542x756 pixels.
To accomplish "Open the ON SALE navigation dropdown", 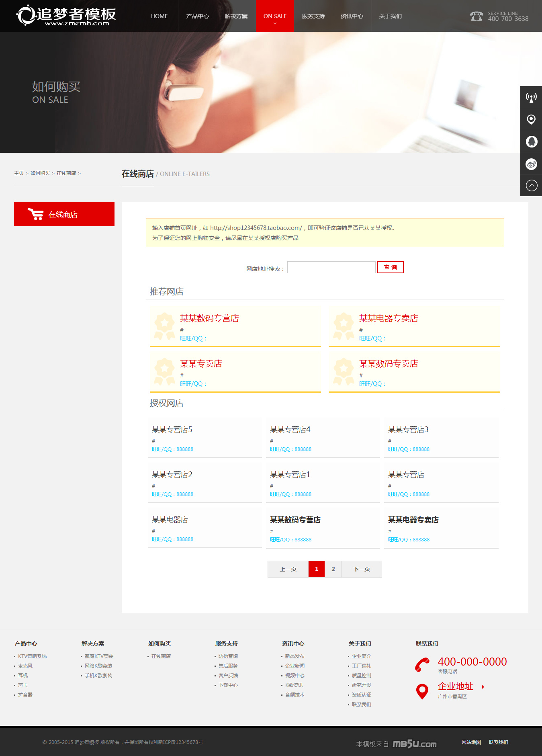I will click(x=275, y=16).
